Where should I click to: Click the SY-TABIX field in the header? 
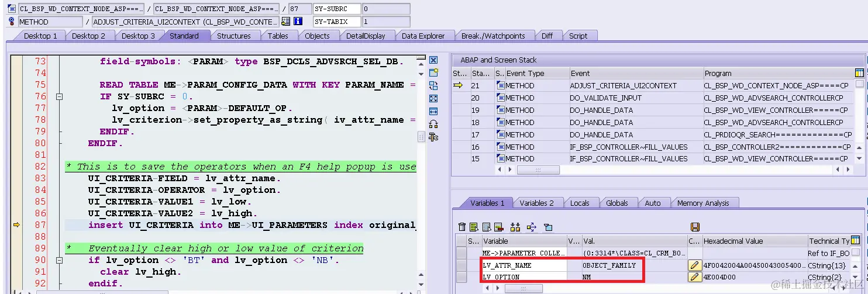click(x=336, y=22)
